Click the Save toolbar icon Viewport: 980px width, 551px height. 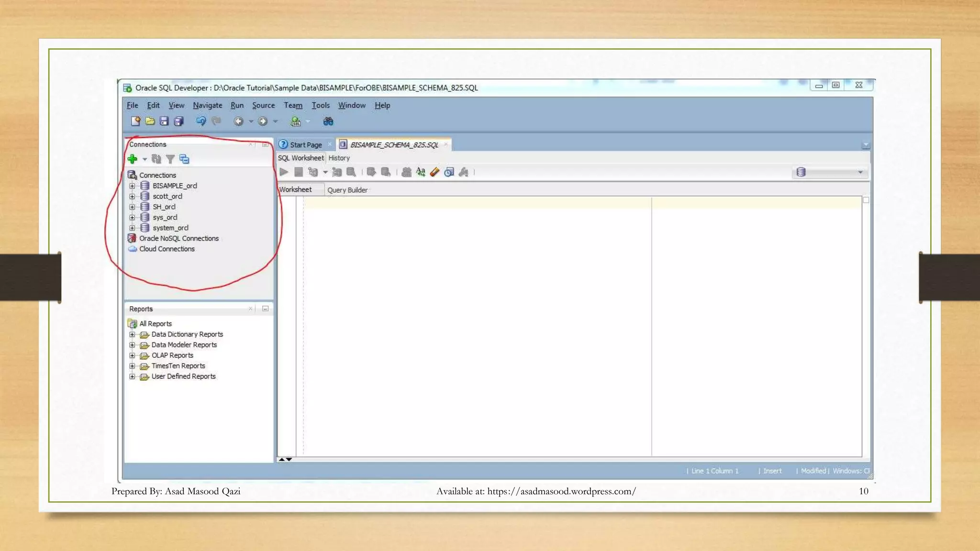pos(164,121)
